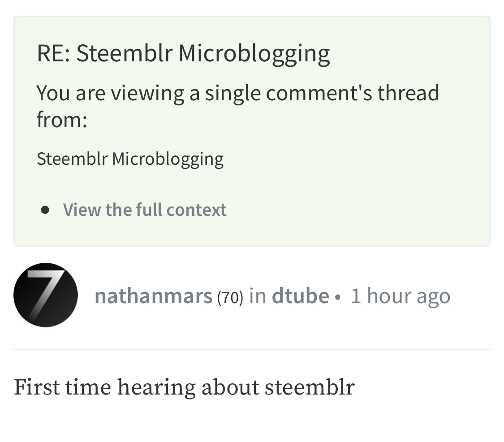
Task: Click the white 7 logo in avatar
Action: (45, 292)
